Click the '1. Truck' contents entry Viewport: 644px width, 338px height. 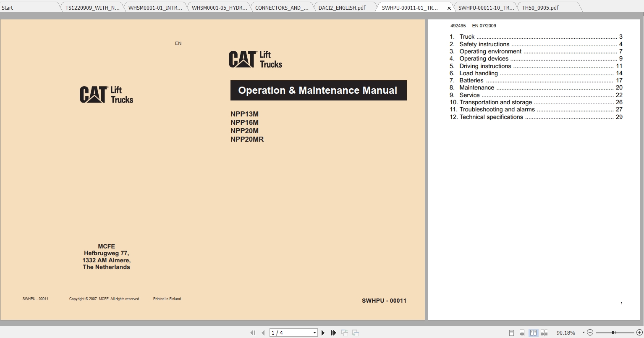tap(536, 37)
